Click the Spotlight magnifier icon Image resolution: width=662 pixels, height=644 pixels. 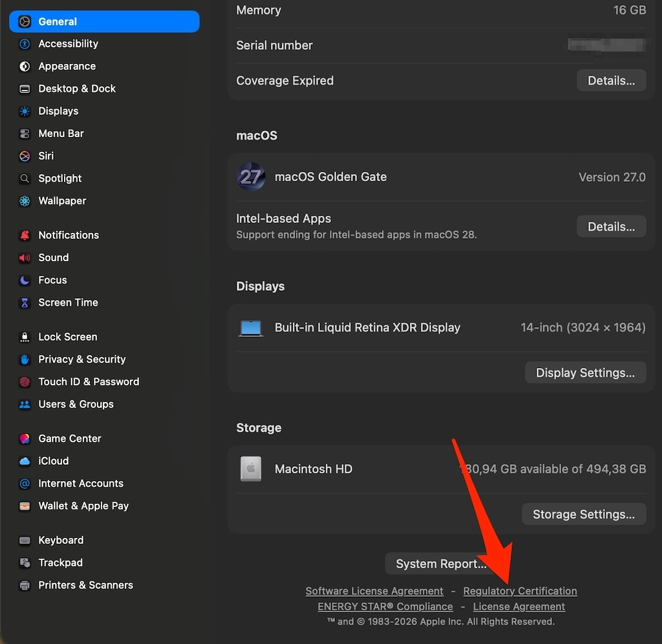25,178
